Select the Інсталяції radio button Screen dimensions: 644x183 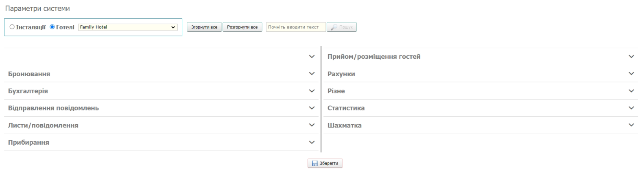click(12, 27)
